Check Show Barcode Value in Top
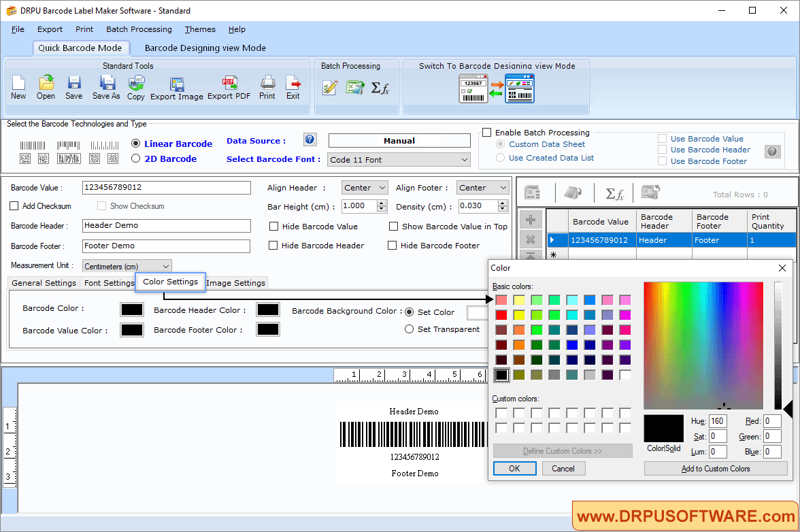The height and width of the screenshot is (532, 800). coord(393,227)
